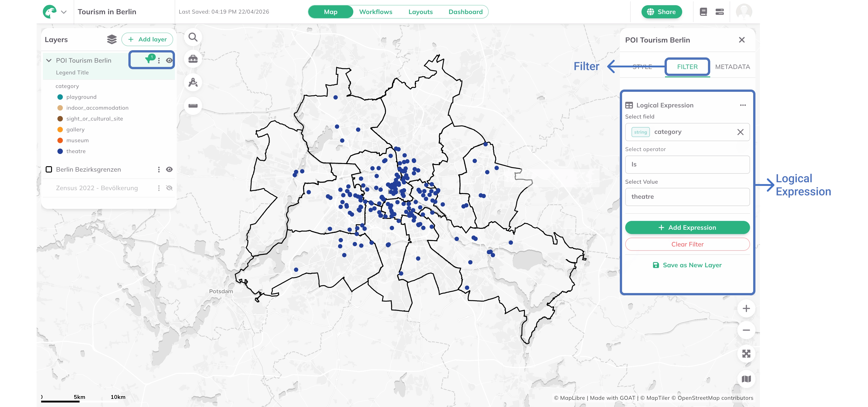Image resolution: width=868 pixels, height=407 pixels.
Task: Click the theatre blue color swatch
Action: pos(60,151)
